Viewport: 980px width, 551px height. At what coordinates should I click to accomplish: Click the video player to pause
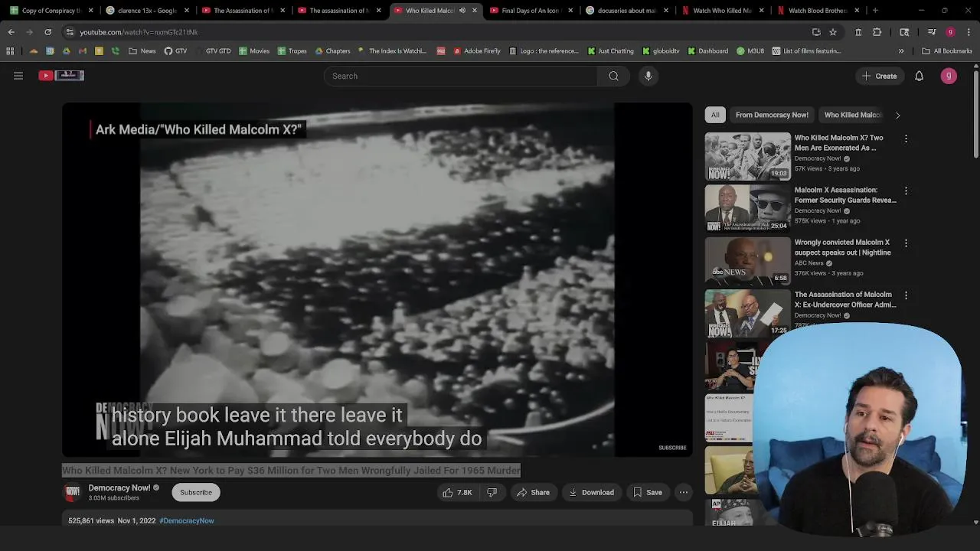377,279
